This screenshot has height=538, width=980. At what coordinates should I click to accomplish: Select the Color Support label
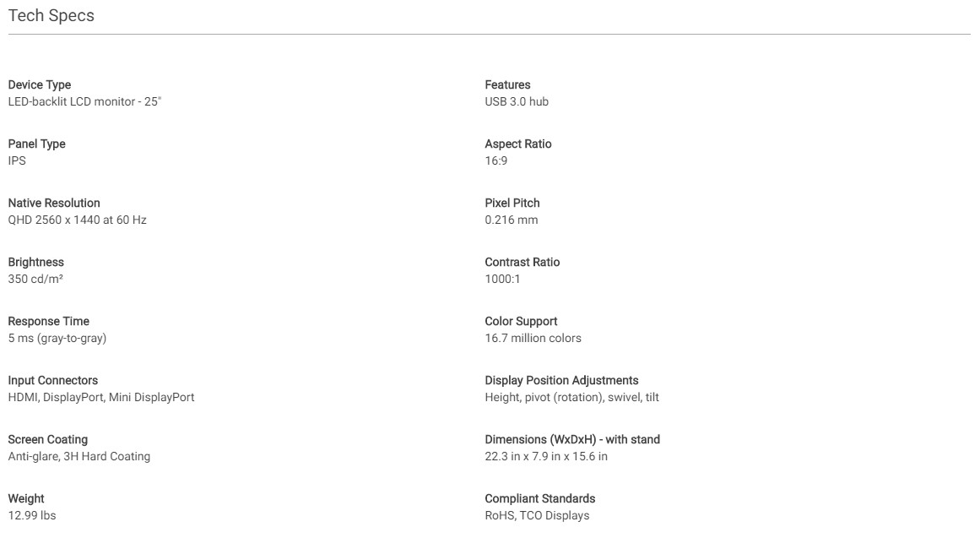coord(522,321)
